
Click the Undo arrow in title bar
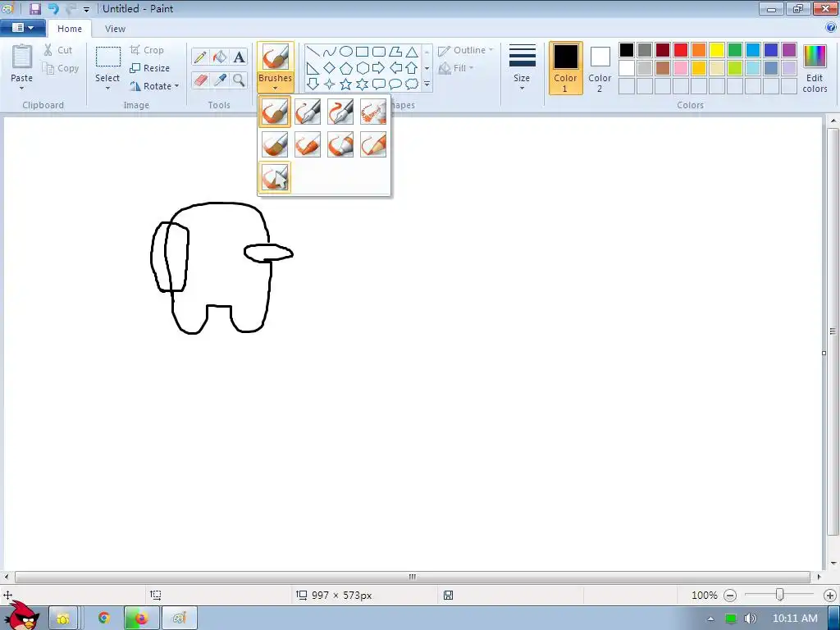coord(53,8)
